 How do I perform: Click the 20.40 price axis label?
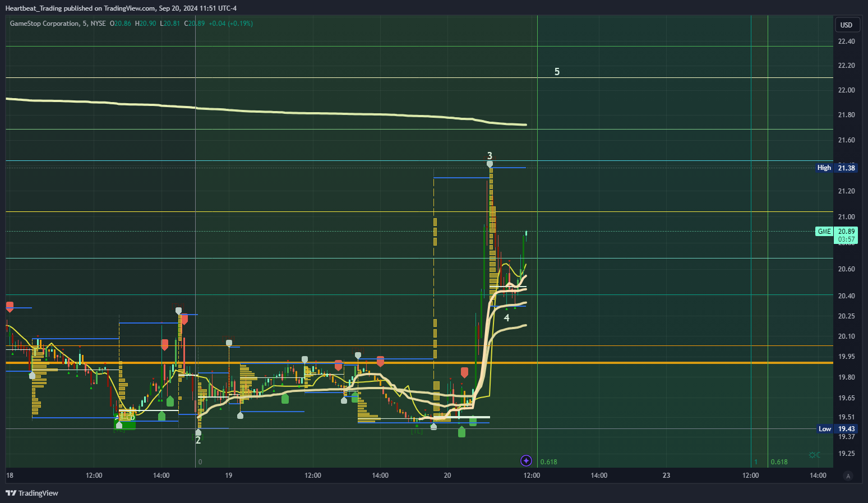click(x=846, y=296)
